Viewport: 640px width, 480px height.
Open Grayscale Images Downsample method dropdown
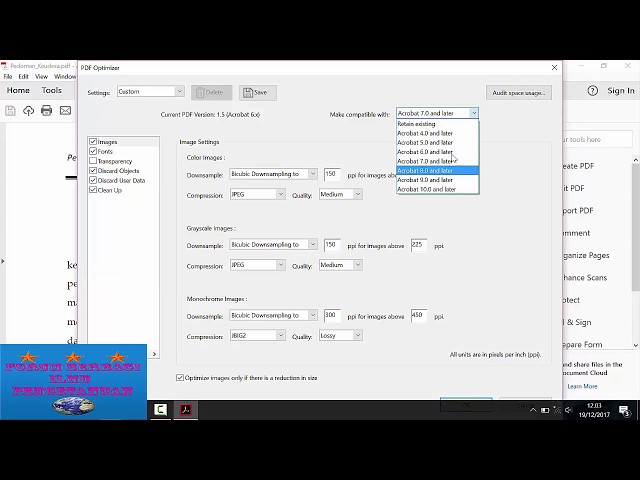click(x=273, y=244)
